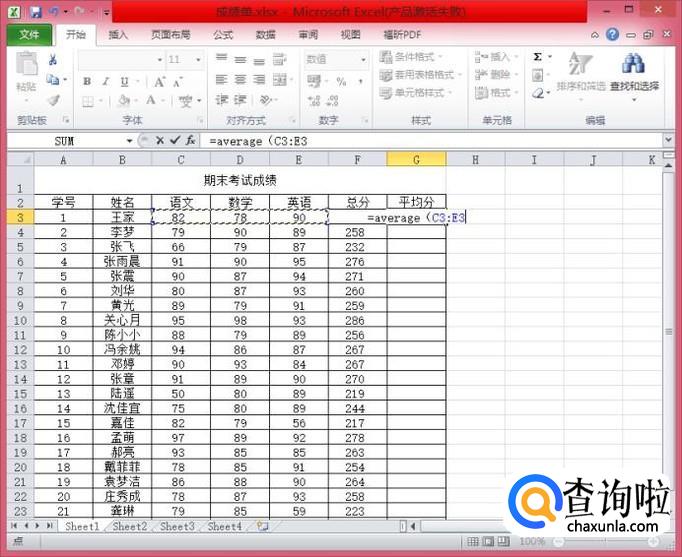Viewport: 682px width, 557px height.
Task: Expand the formula bar with chevron
Action: tap(669, 140)
